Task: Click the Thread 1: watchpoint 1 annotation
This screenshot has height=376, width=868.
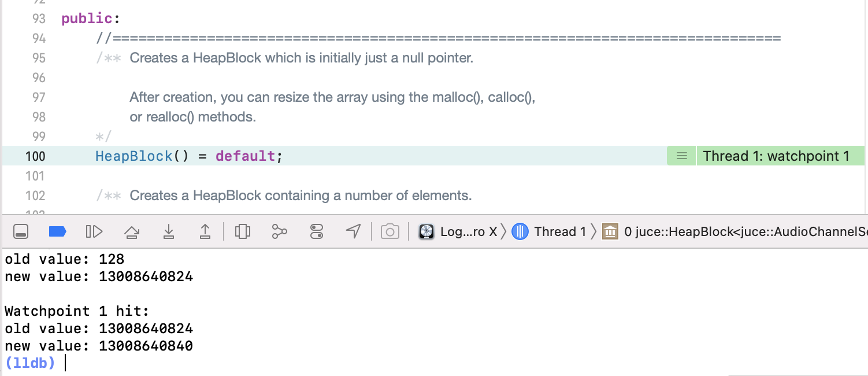Action: [x=776, y=156]
